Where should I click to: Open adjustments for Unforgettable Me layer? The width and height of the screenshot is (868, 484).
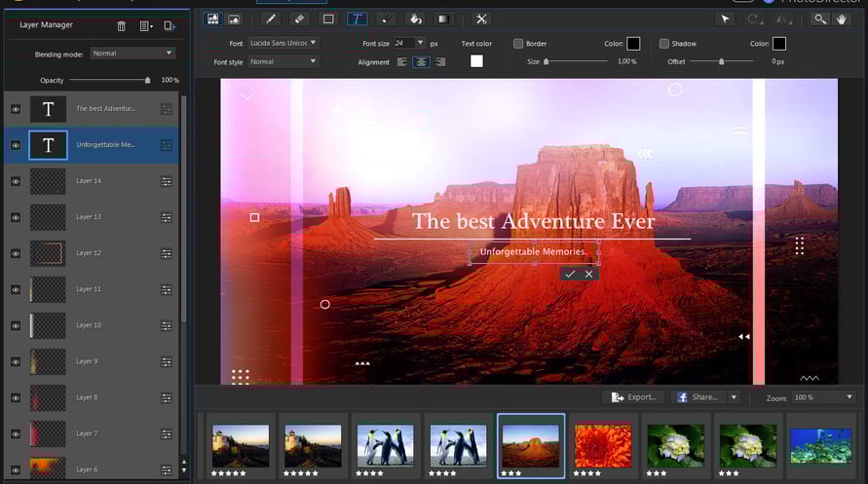[x=166, y=145]
